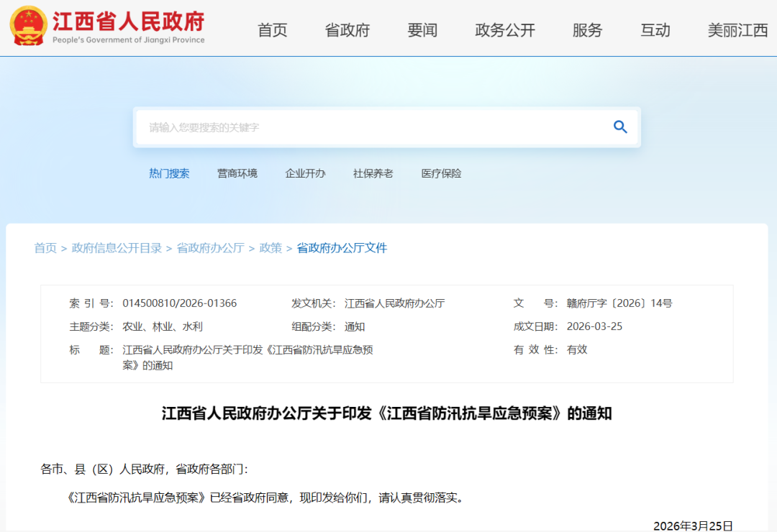Click the 企业开办 quick search link

[x=305, y=173]
